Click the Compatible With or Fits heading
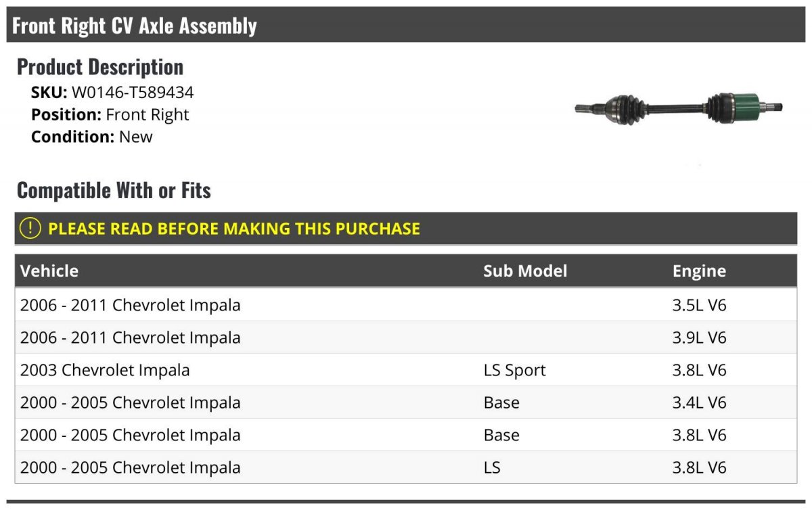812x510 pixels. click(x=114, y=191)
